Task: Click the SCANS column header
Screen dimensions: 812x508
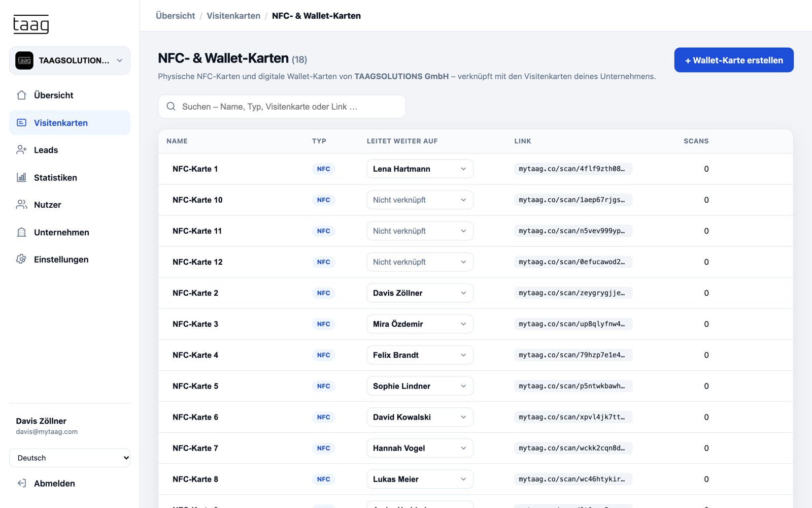Action: (x=696, y=141)
